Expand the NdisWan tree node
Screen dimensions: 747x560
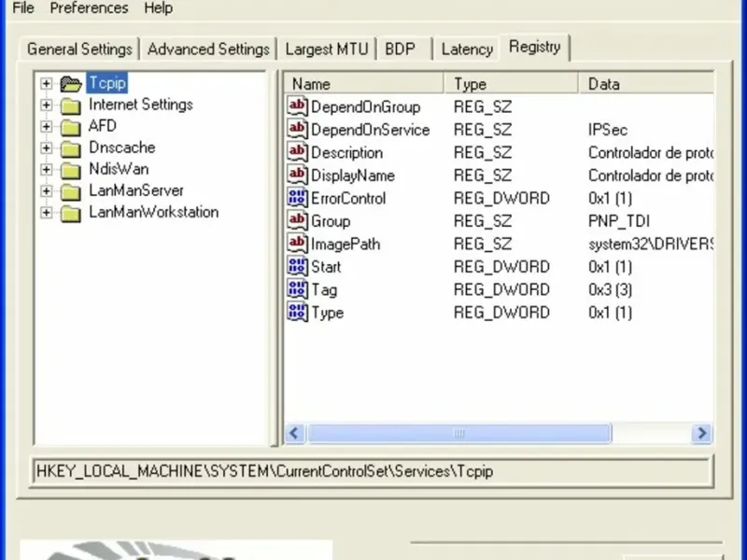(46, 169)
